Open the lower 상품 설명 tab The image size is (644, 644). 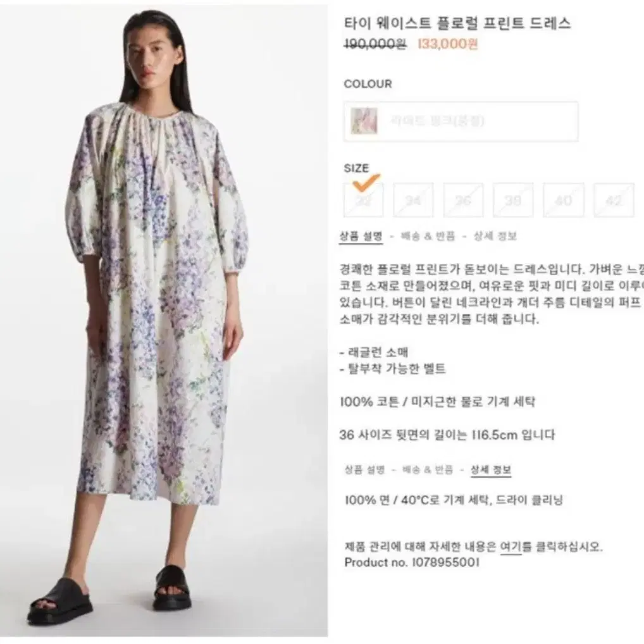coord(365,469)
